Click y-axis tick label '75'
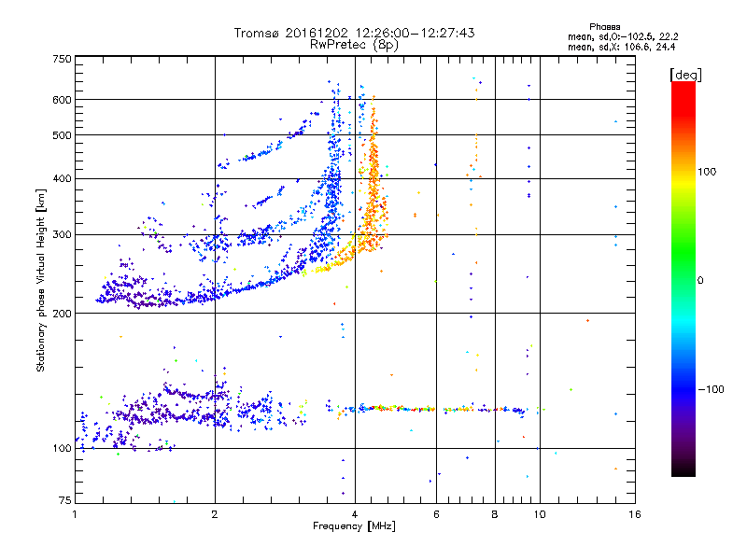Image resolution: width=747 pixels, height=560 pixels. click(65, 500)
